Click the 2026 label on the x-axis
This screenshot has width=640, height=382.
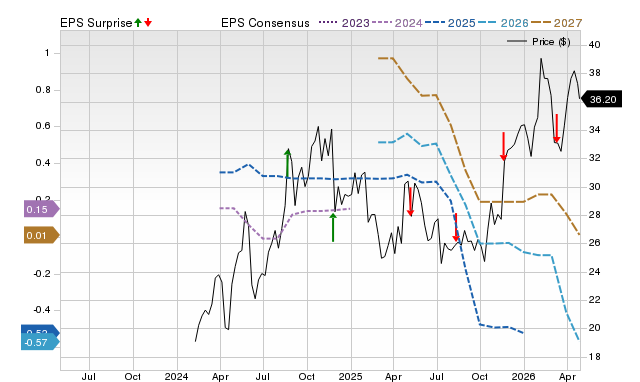coord(524,376)
